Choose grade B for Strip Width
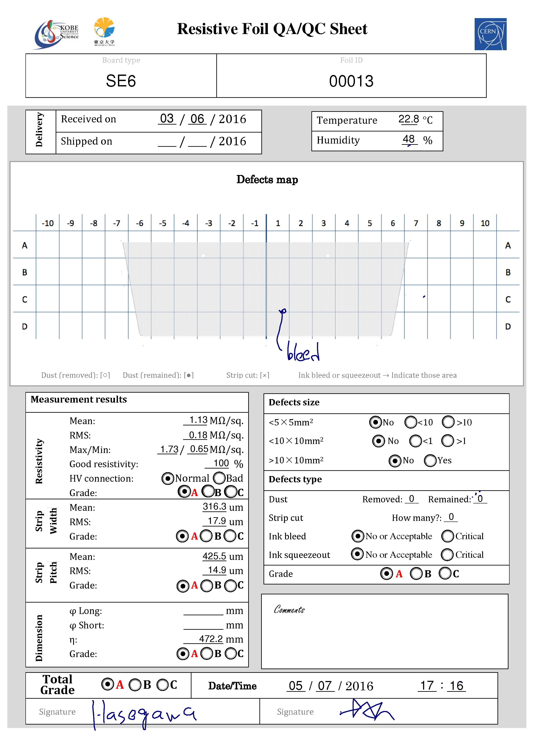The height and width of the screenshot is (756, 535). coord(206,536)
